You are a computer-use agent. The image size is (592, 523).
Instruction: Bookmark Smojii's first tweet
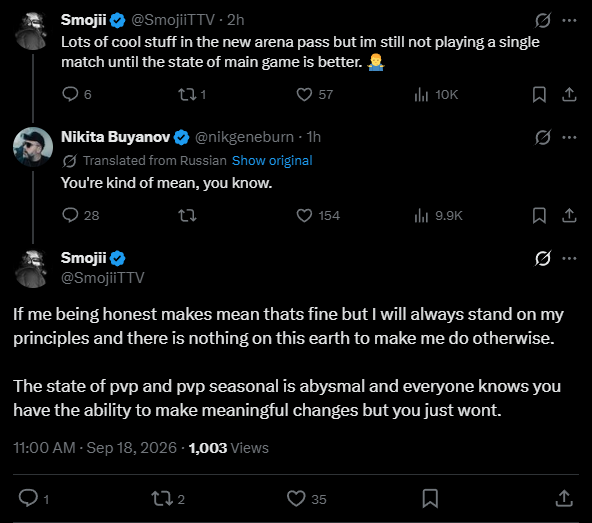tap(539, 94)
